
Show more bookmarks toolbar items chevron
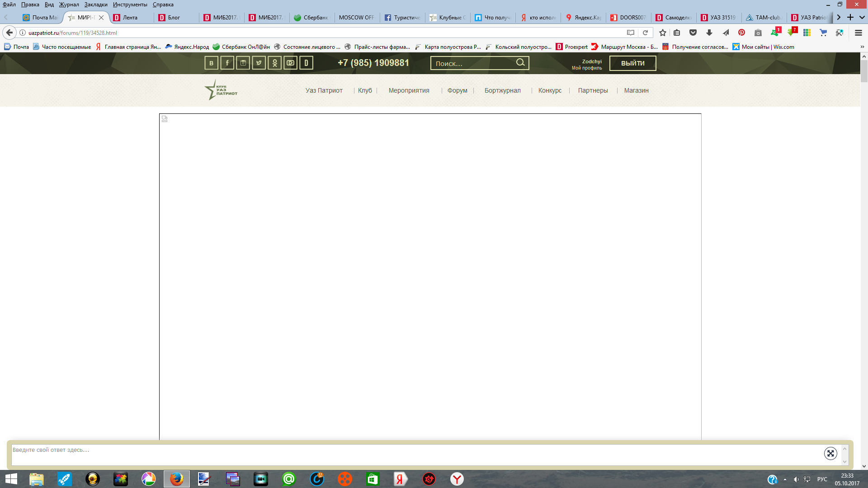tap(862, 47)
